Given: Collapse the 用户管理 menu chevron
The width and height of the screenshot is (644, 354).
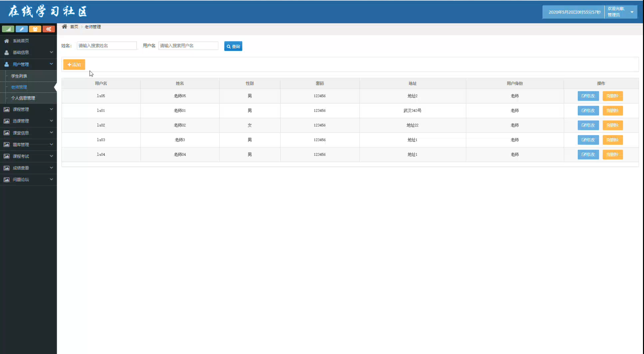Looking at the screenshot, I should click(51, 64).
